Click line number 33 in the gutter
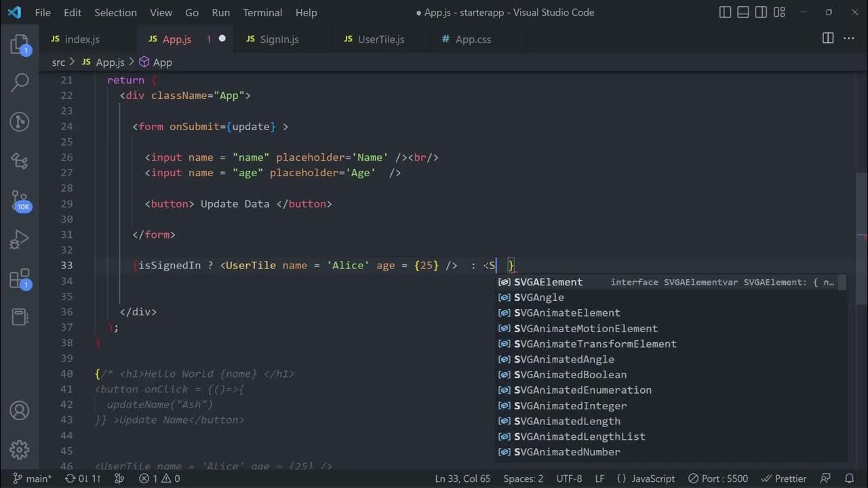 point(66,266)
